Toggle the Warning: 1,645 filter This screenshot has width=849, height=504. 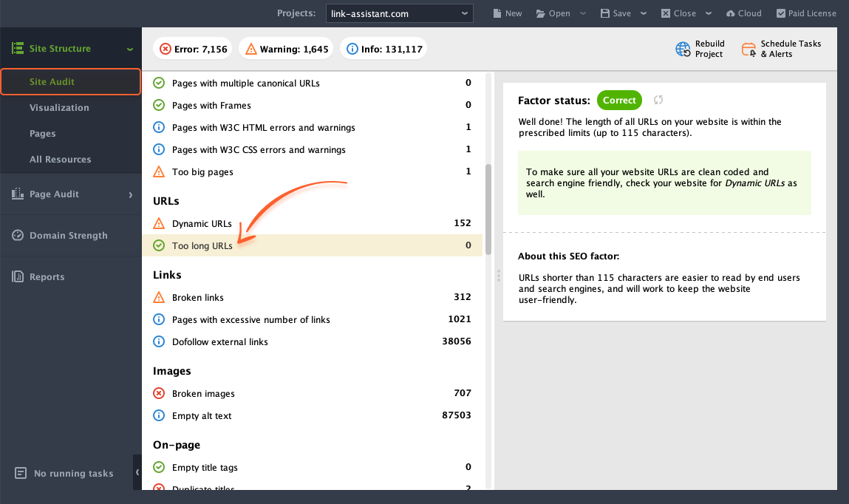(x=287, y=49)
